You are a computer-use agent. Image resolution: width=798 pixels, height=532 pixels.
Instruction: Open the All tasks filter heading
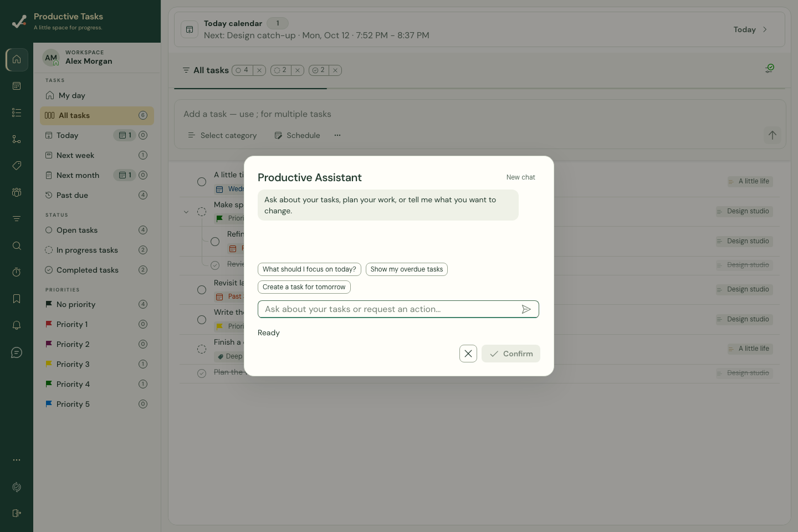click(206, 70)
